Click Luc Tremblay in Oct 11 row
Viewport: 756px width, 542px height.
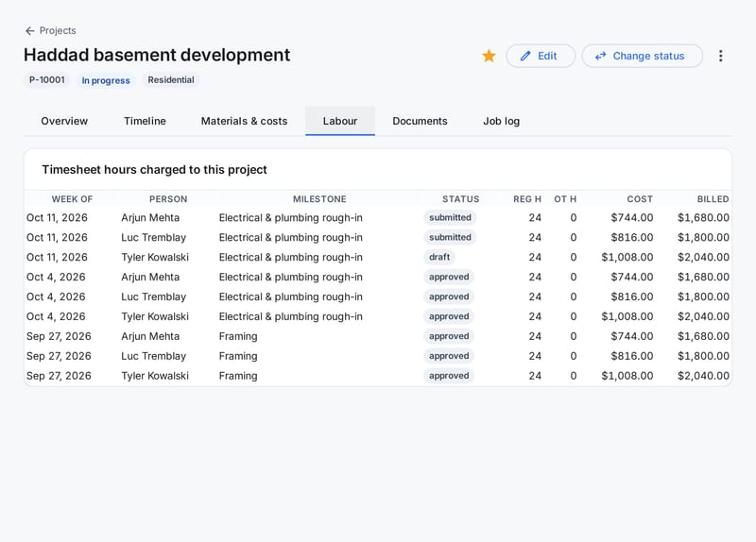[x=153, y=238]
